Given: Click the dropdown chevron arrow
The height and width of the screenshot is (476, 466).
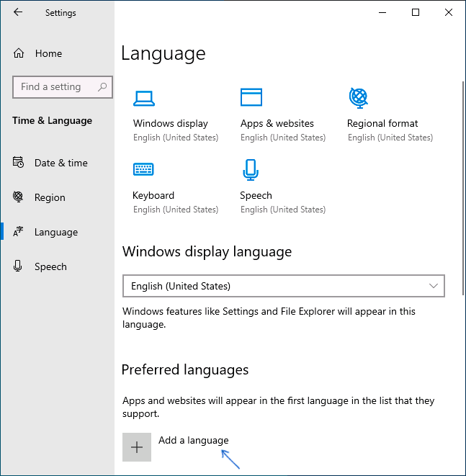Looking at the screenshot, I should (433, 286).
